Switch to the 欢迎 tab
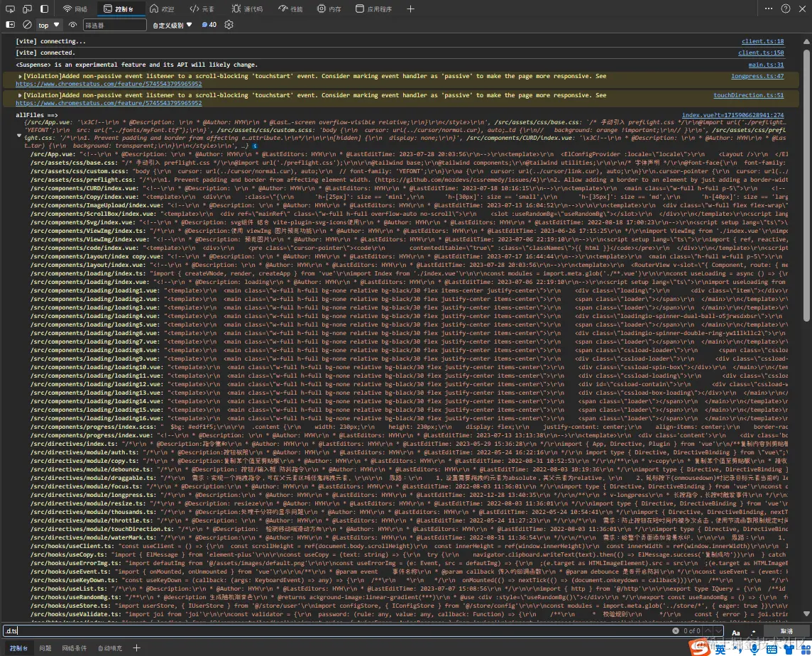The width and height of the screenshot is (812, 656). (162, 9)
